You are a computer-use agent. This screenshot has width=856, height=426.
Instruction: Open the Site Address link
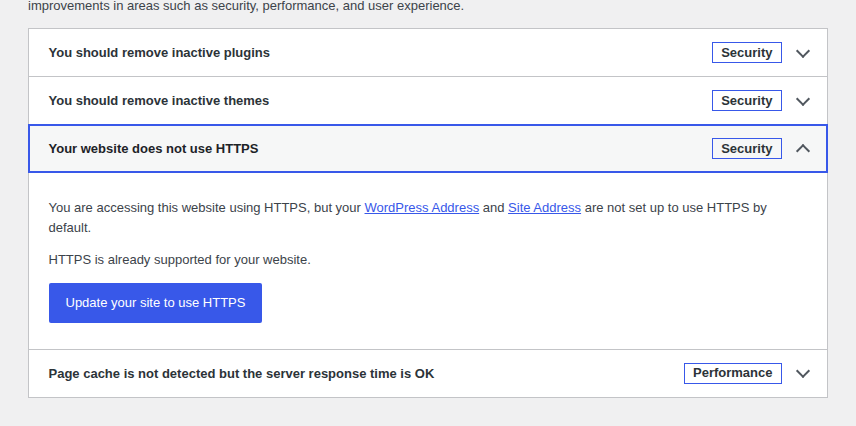tap(544, 208)
